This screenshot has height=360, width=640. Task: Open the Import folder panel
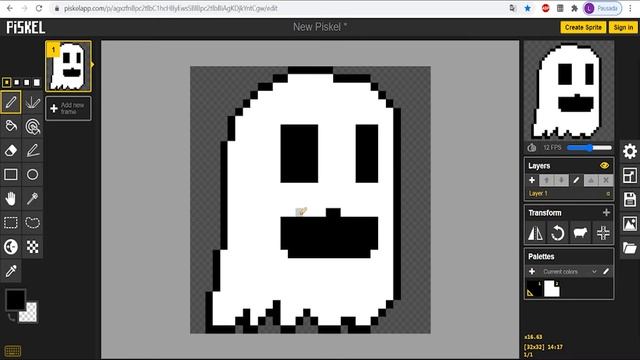(630, 248)
